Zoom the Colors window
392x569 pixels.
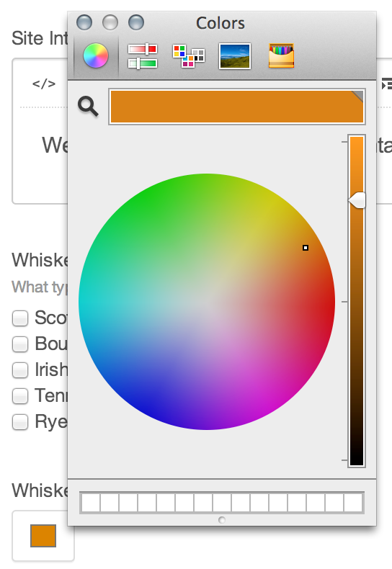[x=136, y=22]
